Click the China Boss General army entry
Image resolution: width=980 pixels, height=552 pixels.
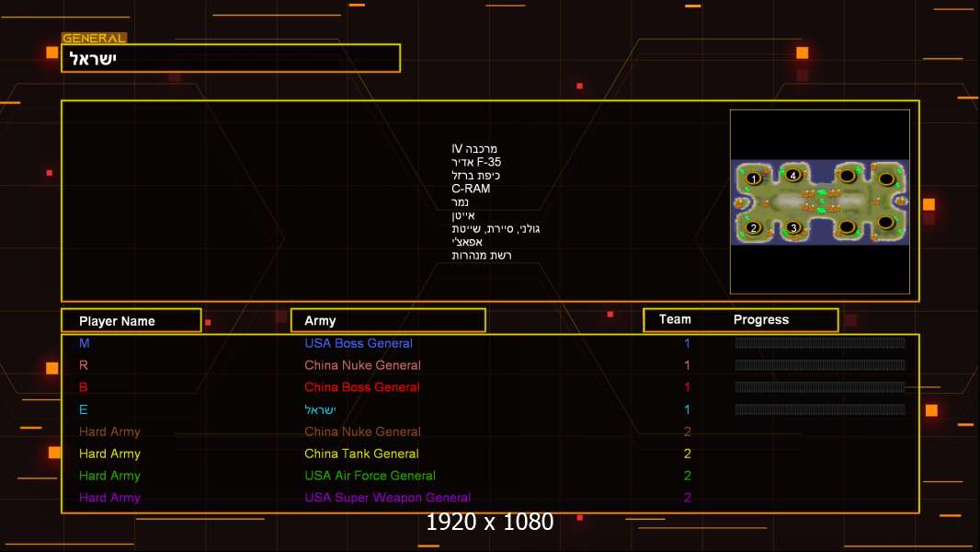coord(362,387)
